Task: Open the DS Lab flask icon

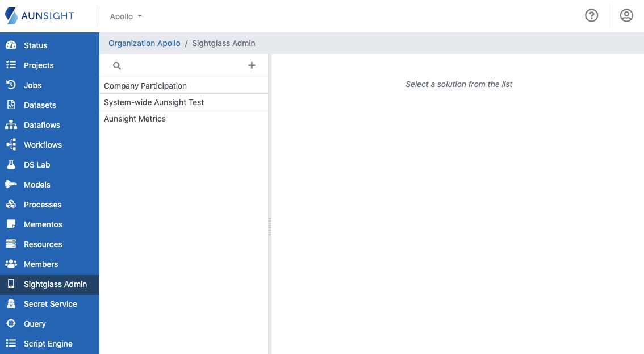Action: point(12,164)
